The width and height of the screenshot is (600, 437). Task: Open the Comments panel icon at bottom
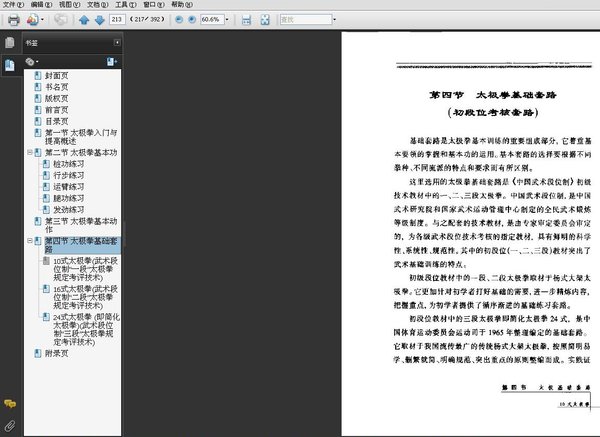point(10,403)
